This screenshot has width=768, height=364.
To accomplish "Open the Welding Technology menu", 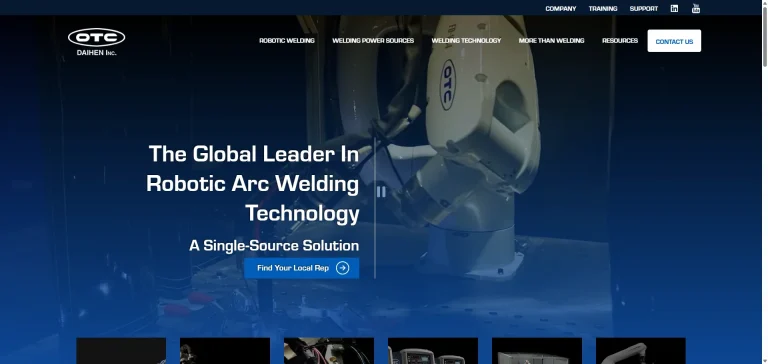I will pos(466,41).
